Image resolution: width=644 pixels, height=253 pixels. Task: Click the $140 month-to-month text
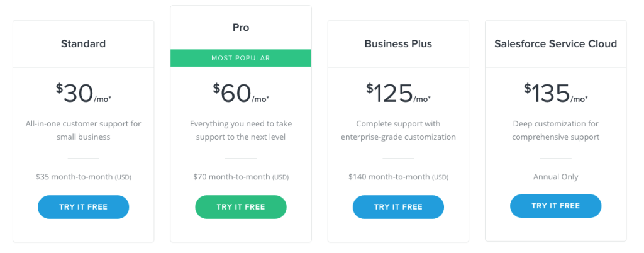click(398, 177)
